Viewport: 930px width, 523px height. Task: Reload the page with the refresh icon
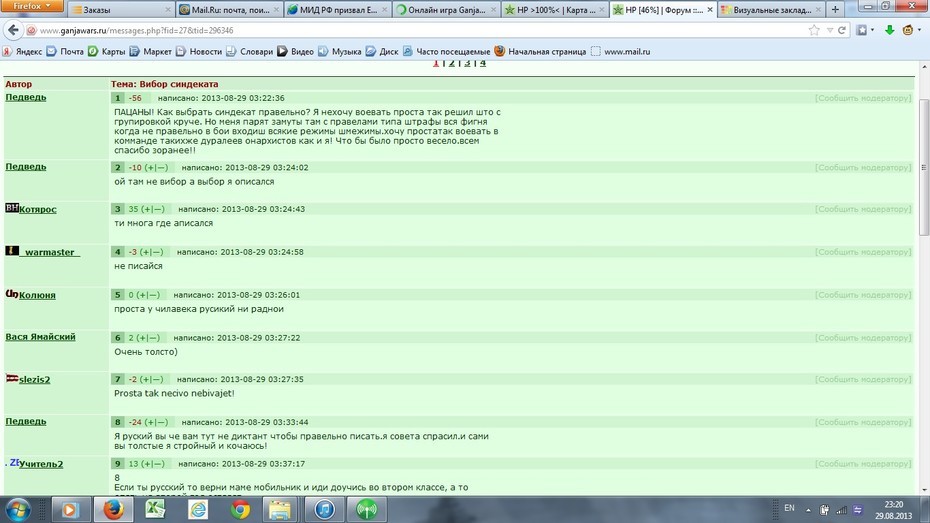coord(842,30)
